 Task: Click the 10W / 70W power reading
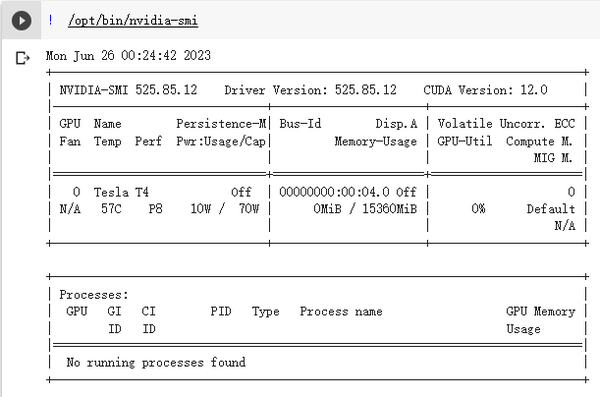click(225, 209)
